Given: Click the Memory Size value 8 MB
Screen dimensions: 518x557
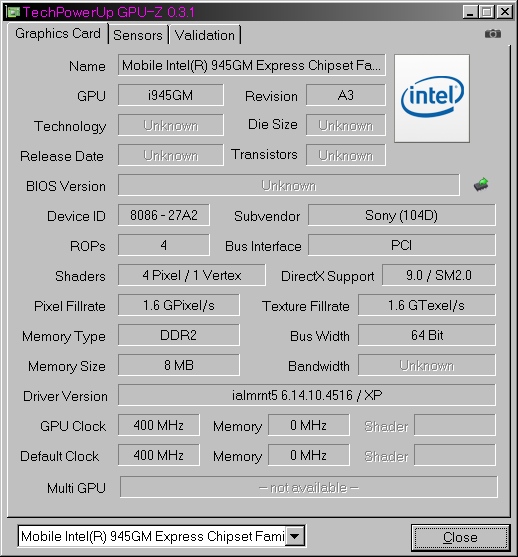Looking at the screenshot, I should click(x=179, y=365).
